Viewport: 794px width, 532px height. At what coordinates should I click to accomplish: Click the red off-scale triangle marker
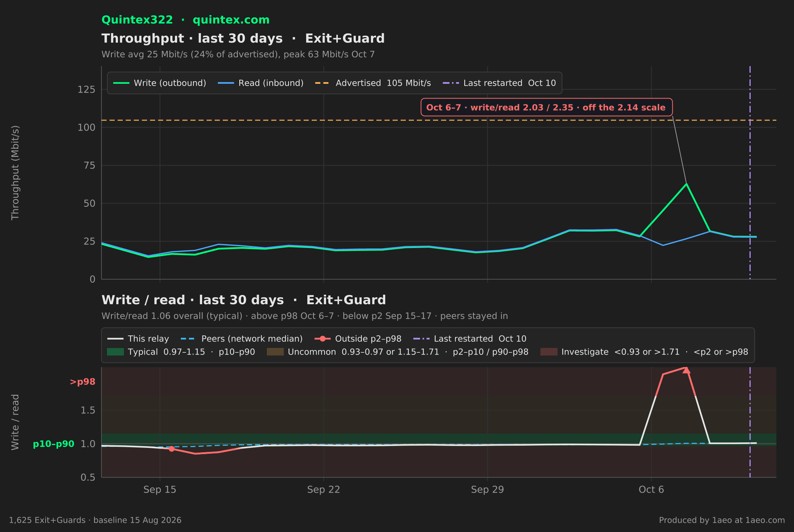coord(686,370)
